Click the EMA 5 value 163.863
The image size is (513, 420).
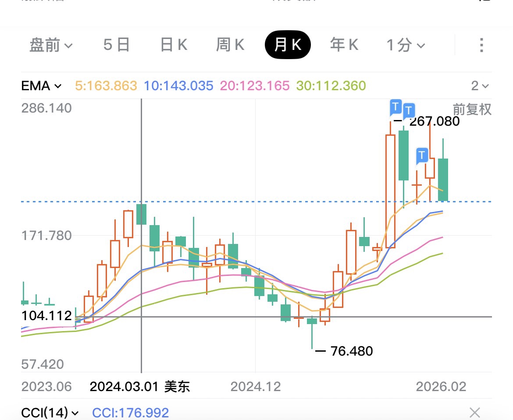click(x=106, y=86)
